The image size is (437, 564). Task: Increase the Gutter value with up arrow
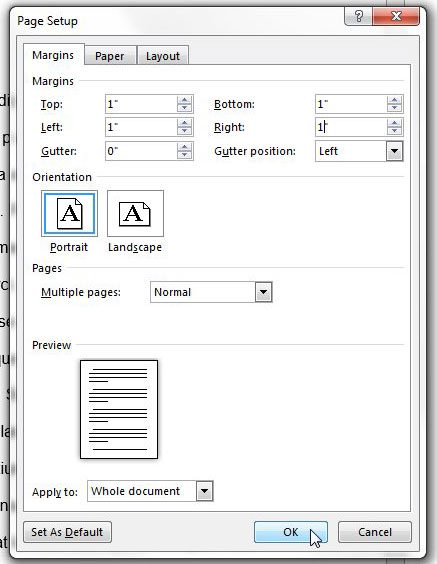(185, 147)
